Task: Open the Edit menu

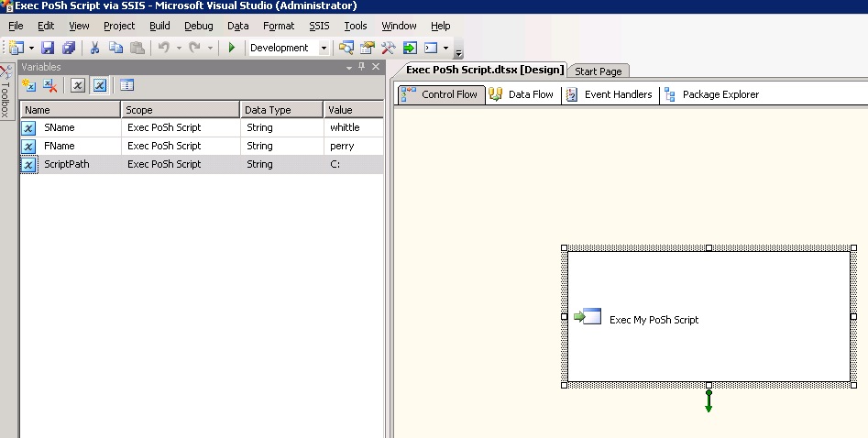Action: pos(46,26)
